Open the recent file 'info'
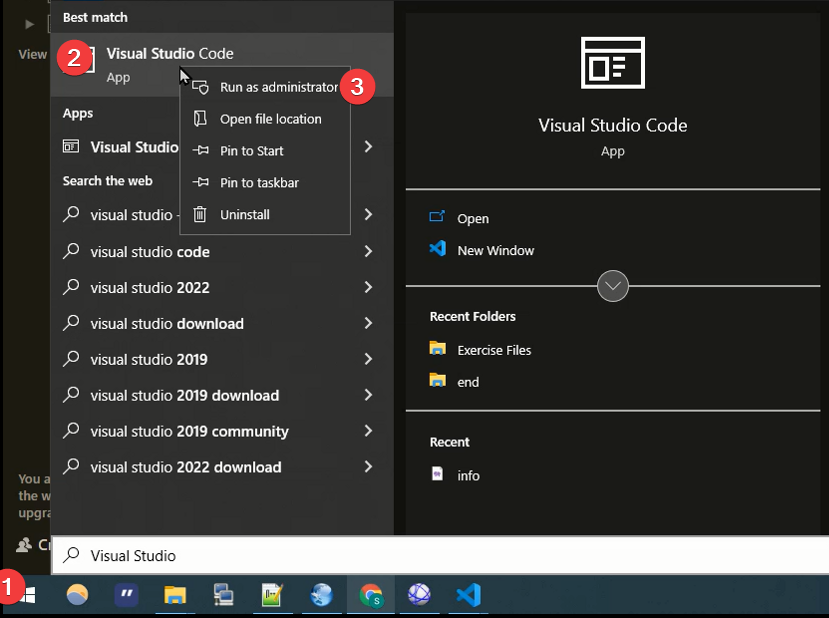Image resolution: width=829 pixels, height=618 pixels. point(455,475)
